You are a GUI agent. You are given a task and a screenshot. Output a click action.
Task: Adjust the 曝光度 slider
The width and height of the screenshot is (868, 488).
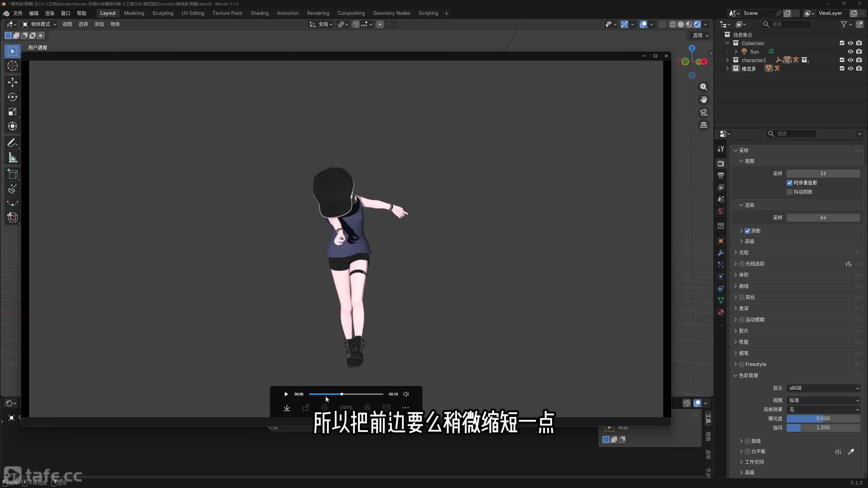tap(823, 419)
